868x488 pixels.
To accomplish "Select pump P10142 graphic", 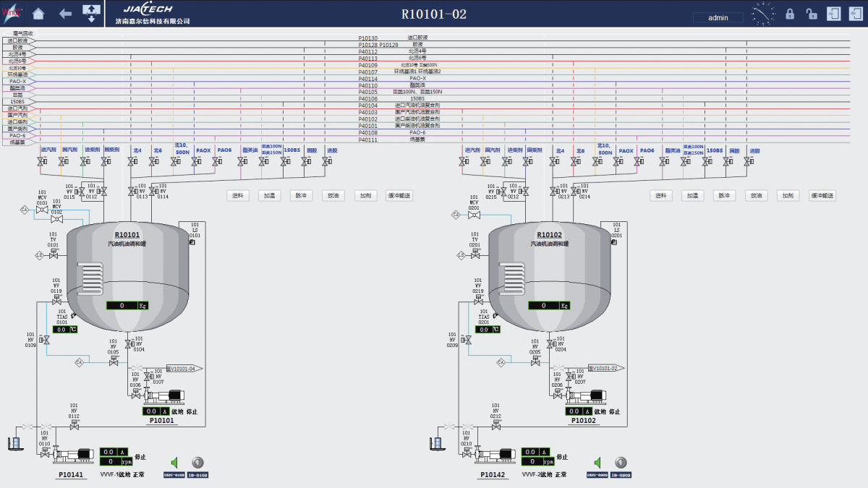I will point(495,455).
